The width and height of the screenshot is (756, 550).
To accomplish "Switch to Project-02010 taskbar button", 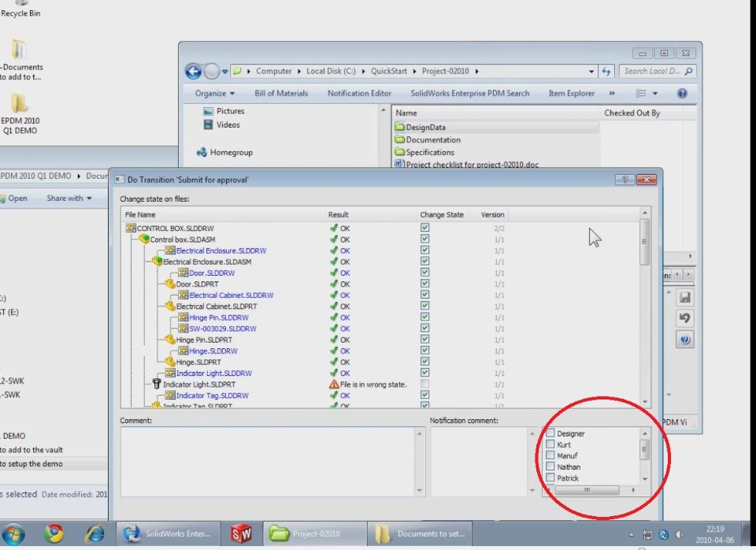I will point(314,534).
